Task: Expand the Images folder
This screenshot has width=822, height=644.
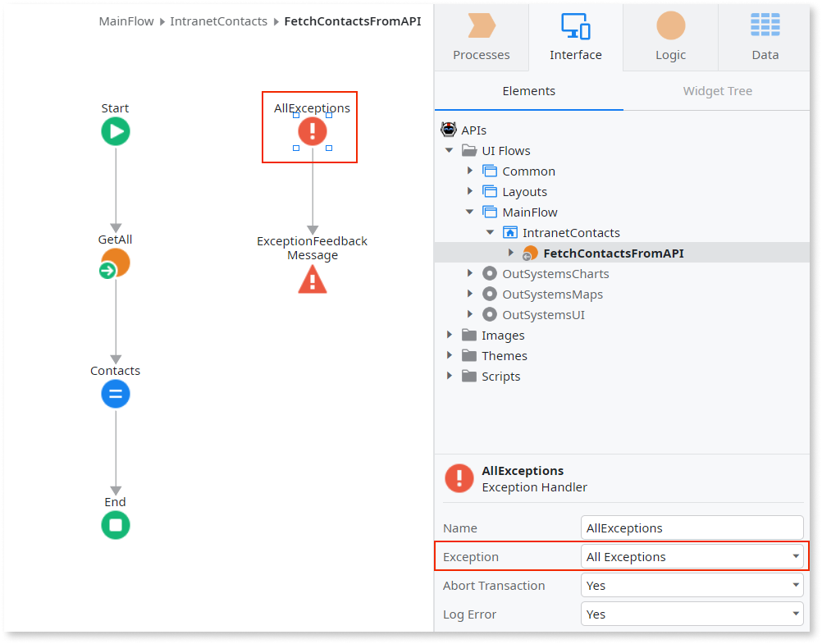Action: pos(450,336)
